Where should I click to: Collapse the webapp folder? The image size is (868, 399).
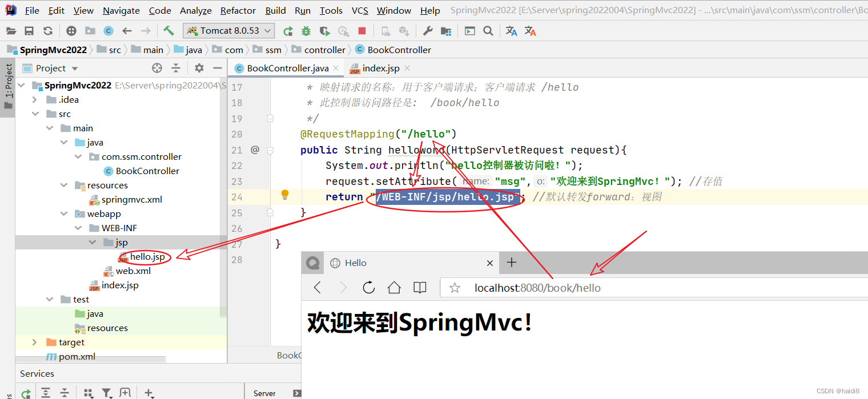64,214
